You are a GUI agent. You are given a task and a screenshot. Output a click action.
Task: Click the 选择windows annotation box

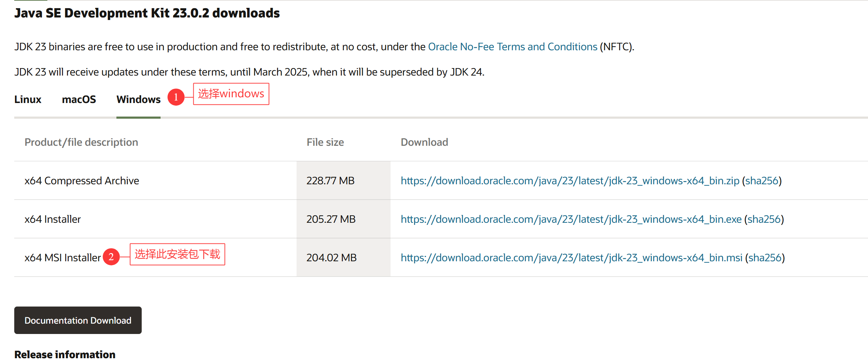click(x=231, y=94)
